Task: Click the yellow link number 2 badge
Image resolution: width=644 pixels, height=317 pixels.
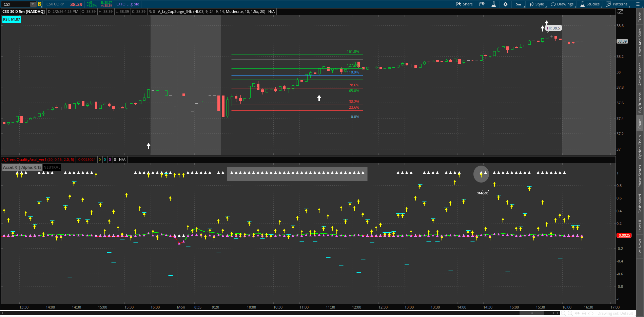Action: pyautogui.click(x=40, y=4)
